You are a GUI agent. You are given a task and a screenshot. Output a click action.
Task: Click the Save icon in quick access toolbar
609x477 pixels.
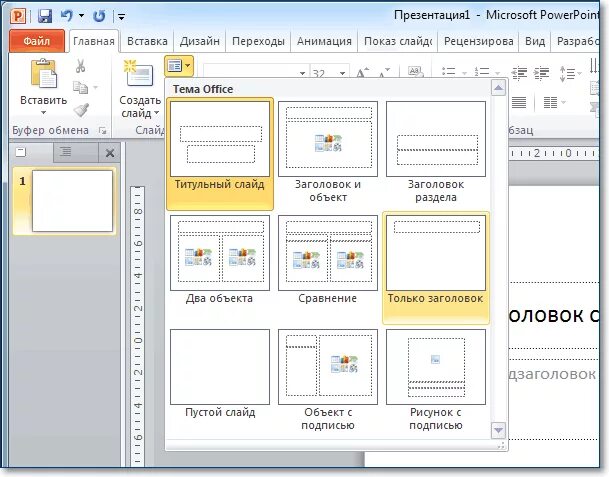tap(45, 16)
